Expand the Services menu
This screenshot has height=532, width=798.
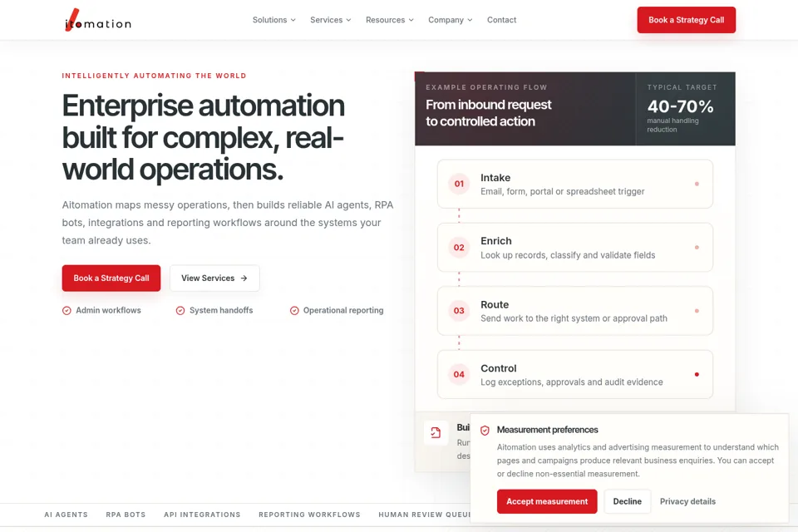[330, 20]
